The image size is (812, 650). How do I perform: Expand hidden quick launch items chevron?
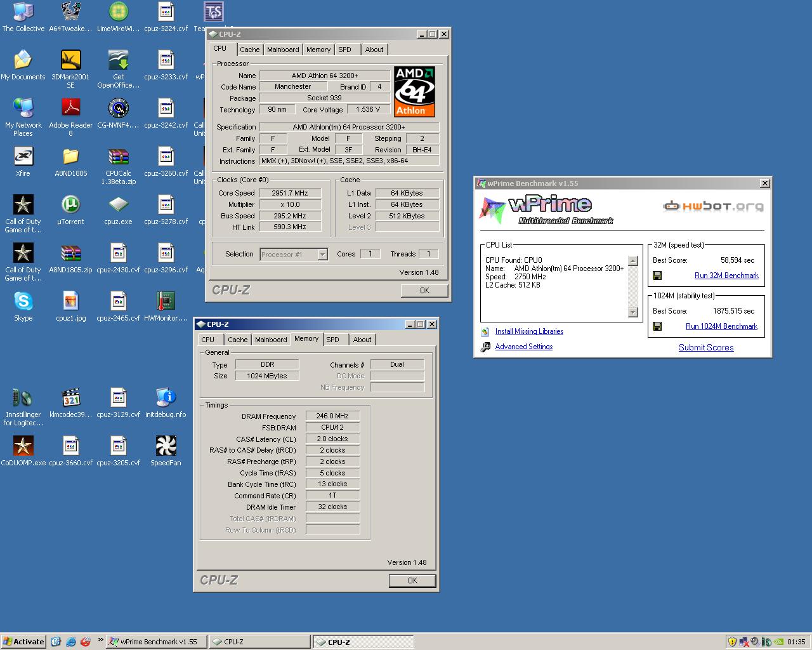[x=100, y=640]
